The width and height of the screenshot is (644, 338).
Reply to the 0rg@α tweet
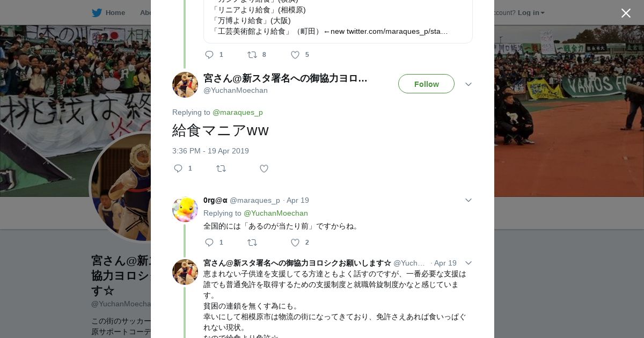coord(209,243)
